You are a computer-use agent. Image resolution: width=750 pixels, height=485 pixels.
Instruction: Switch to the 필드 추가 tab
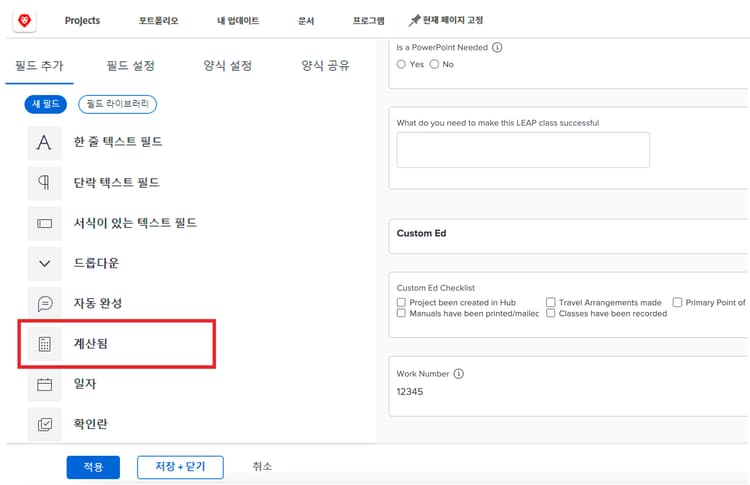pyautogui.click(x=39, y=66)
